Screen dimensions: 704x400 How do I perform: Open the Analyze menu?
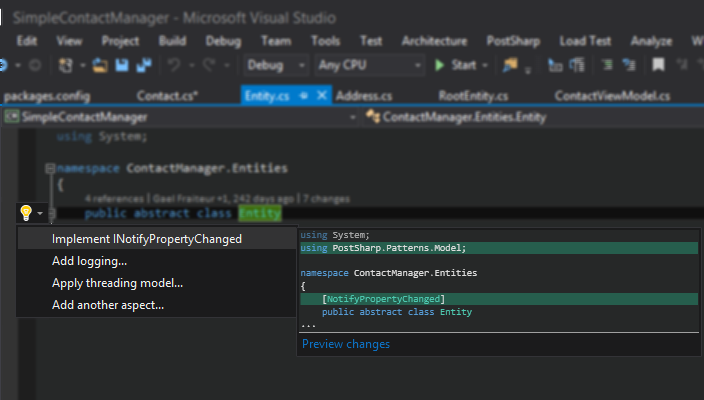pyautogui.click(x=651, y=41)
